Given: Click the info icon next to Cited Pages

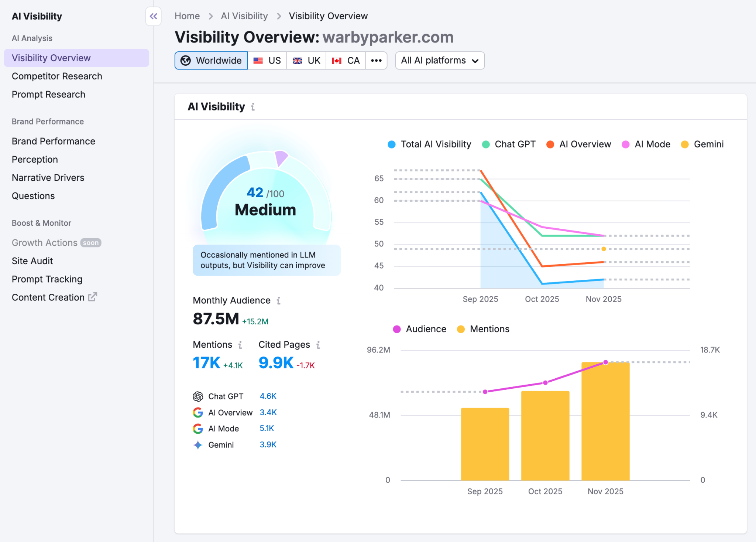Looking at the screenshot, I should point(318,345).
